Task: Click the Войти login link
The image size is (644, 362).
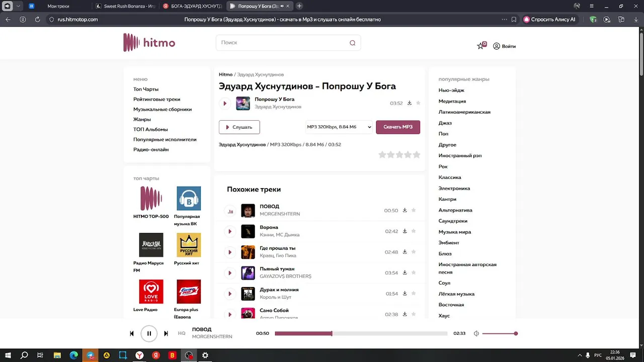Action: [x=504, y=46]
